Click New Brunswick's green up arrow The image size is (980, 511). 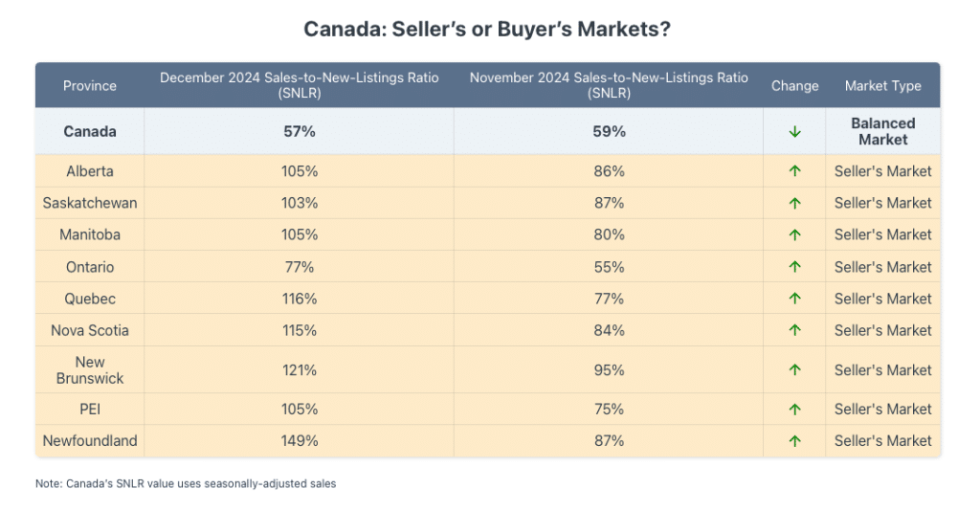click(x=794, y=370)
